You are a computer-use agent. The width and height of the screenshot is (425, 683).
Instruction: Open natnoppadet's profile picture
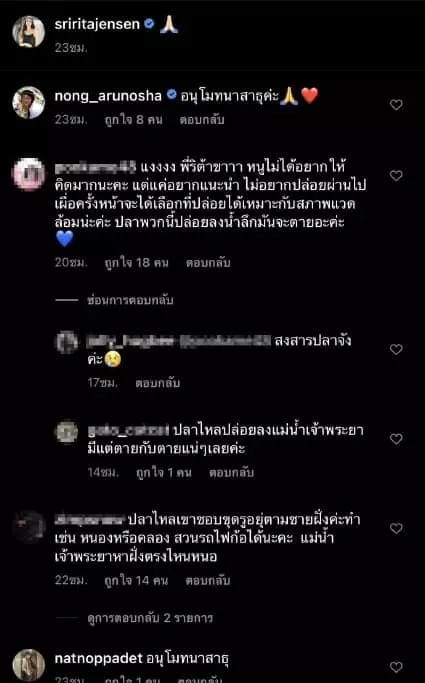point(28,665)
